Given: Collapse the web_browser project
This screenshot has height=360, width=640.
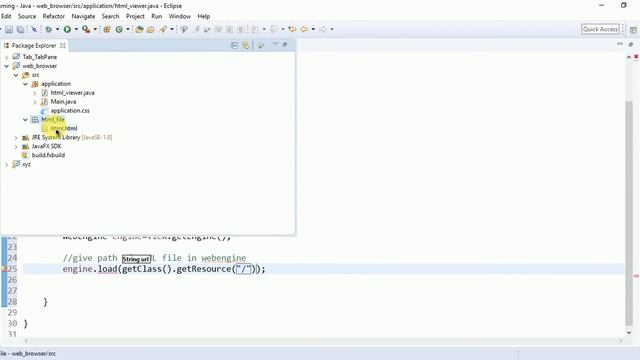Looking at the screenshot, I should [x=7, y=66].
